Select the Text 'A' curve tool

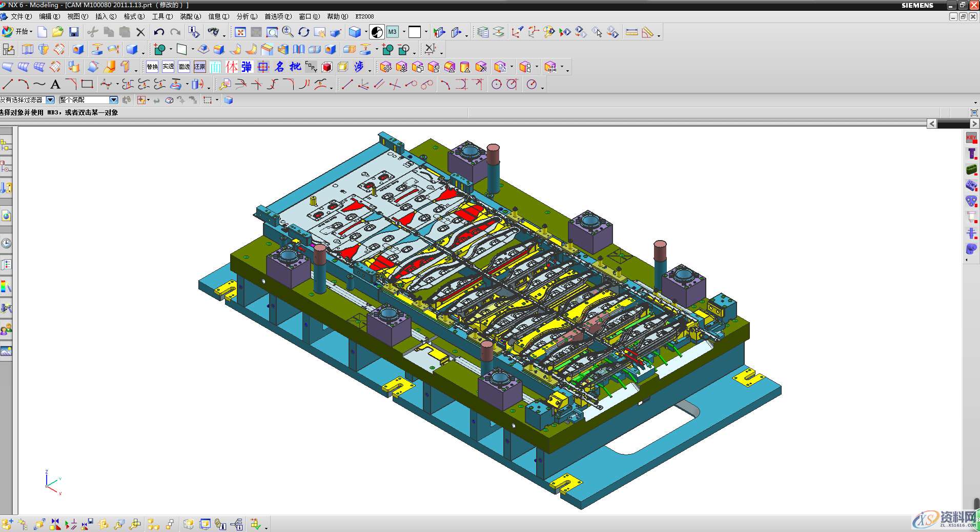[55, 85]
